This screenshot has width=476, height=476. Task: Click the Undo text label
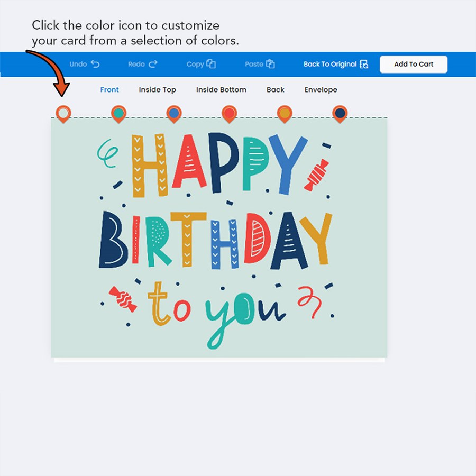click(x=78, y=64)
